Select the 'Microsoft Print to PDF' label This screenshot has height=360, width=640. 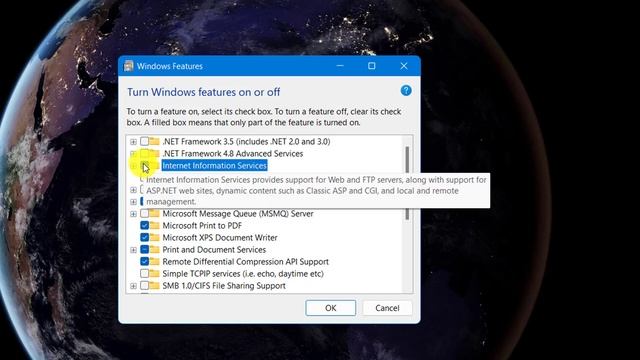(202, 225)
